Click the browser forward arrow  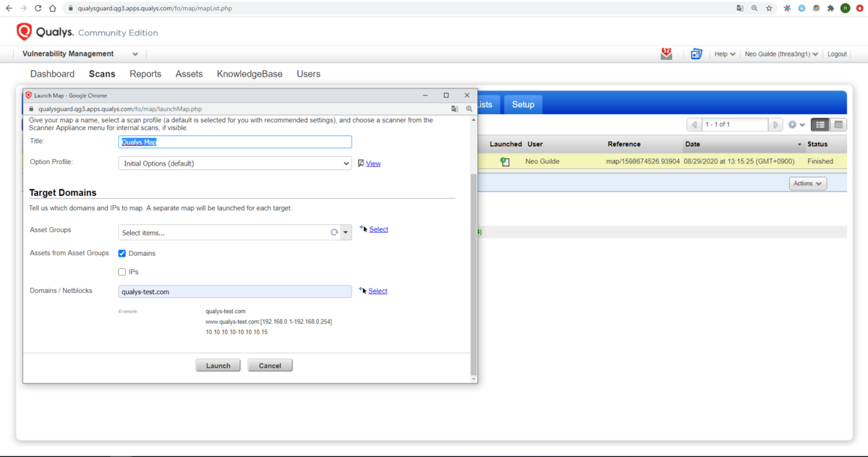(x=24, y=9)
